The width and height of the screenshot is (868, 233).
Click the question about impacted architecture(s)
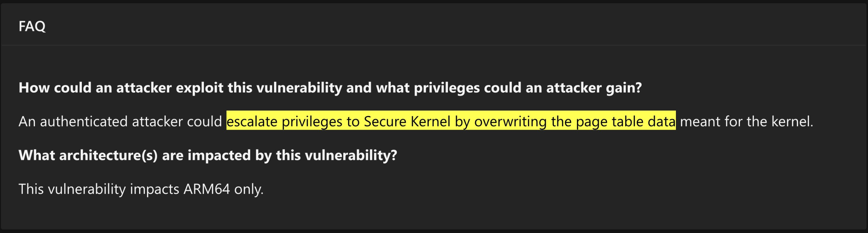pyautogui.click(x=208, y=155)
